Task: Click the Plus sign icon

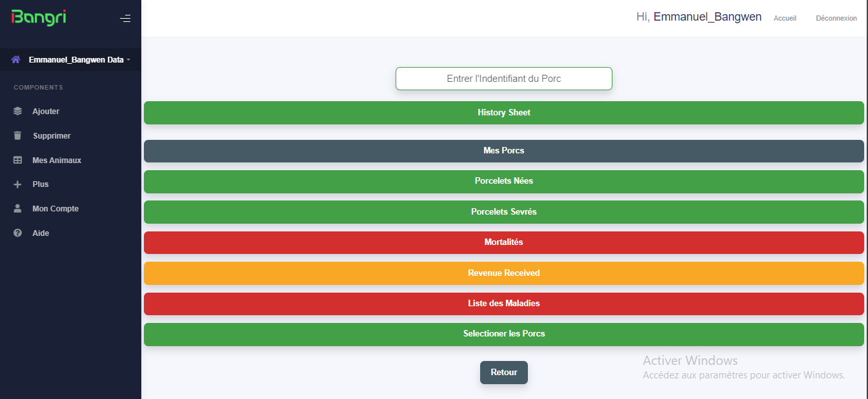Action: (18, 184)
